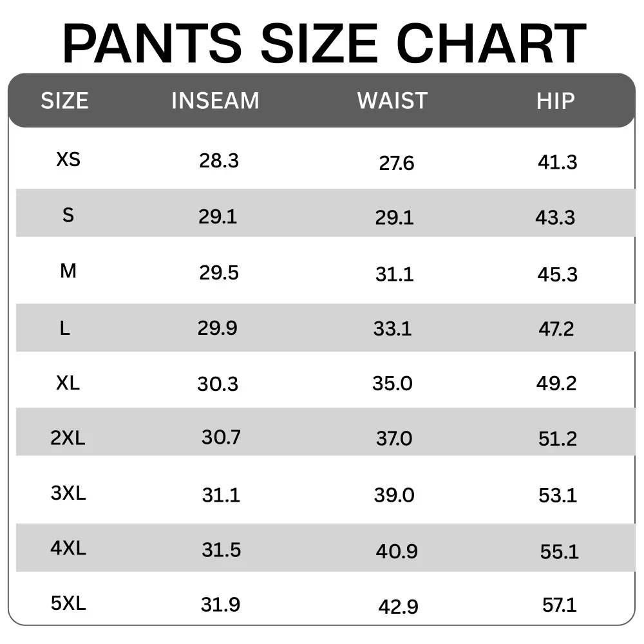Click the hip value 43.3
Screen dimensions: 644x644
[555, 218]
